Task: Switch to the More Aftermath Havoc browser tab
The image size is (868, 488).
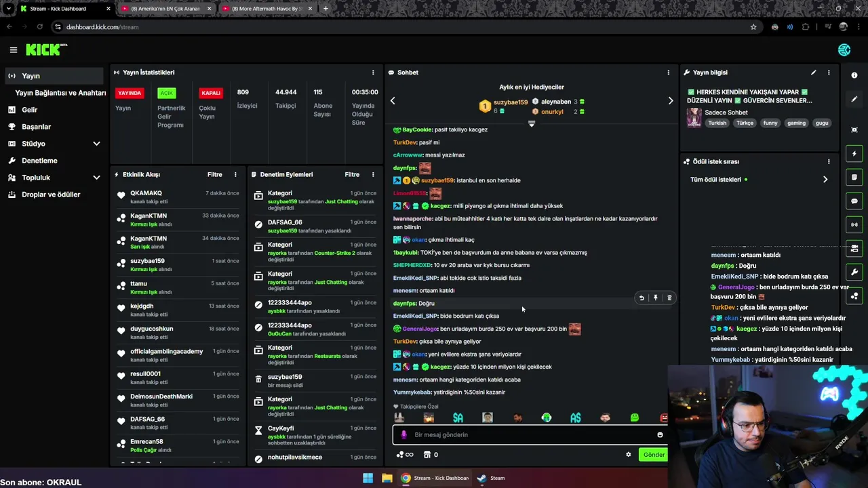Action: point(266,9)
